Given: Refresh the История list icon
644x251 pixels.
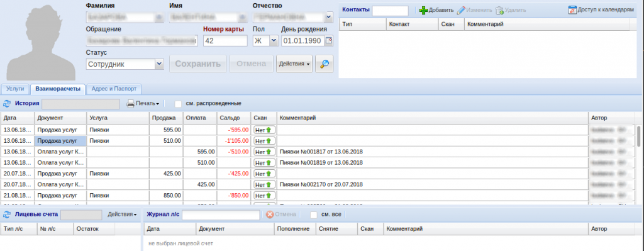Looking at the screenshot, I should 7,104.
